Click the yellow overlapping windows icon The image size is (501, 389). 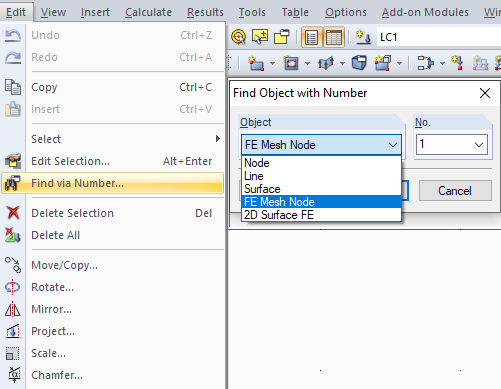click(x=282, y=37)
